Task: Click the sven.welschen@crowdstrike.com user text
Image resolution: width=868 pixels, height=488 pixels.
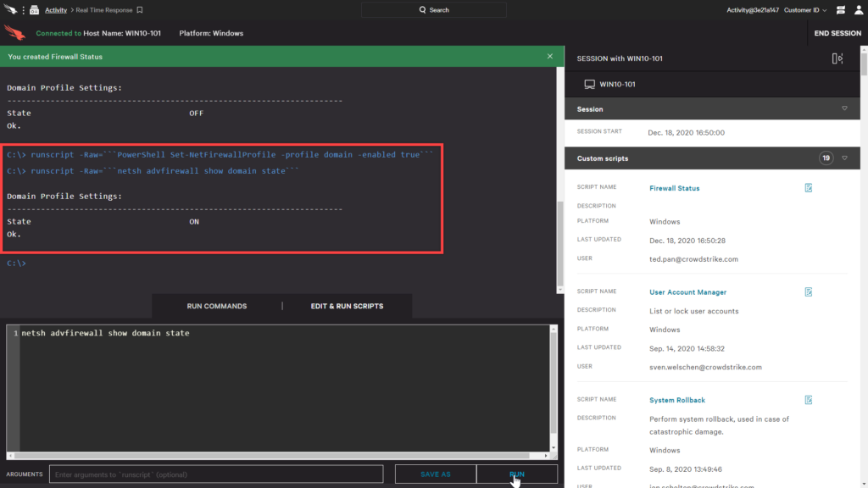Action: click(x=705, y=367)
